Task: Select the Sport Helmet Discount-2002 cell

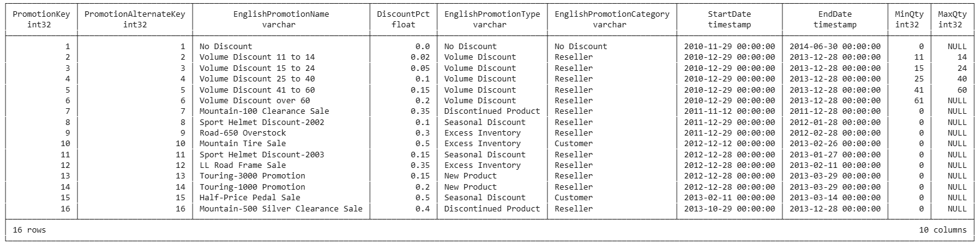Action: click(x=262, y=123)
